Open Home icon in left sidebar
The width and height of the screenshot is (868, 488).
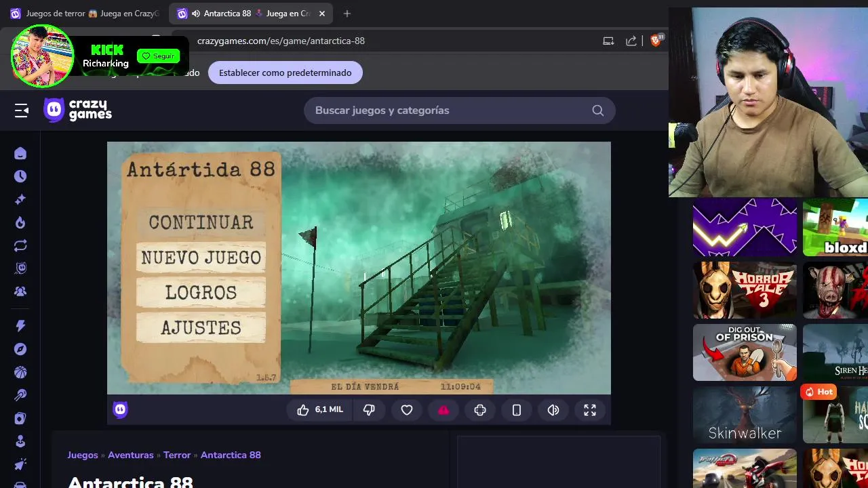(x=20, y=154)
